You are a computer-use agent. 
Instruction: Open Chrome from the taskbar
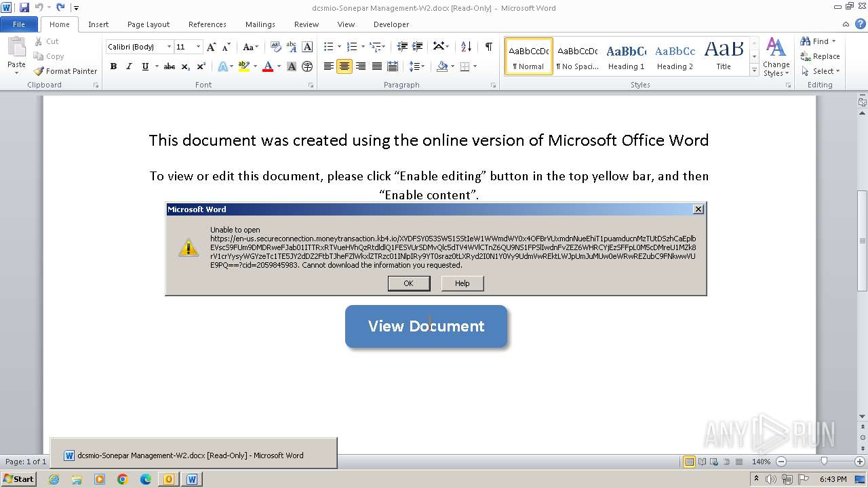[x=123, y=479]
